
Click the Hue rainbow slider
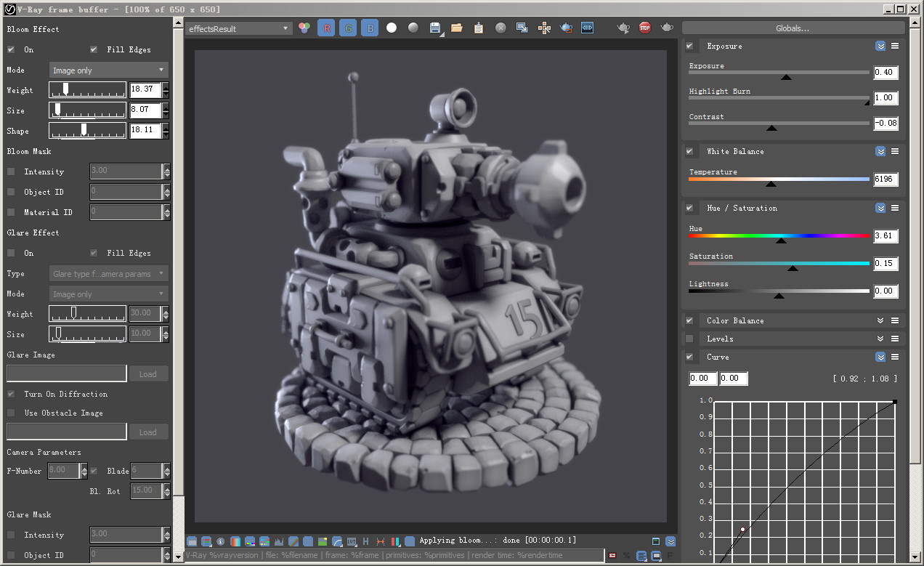779,236
